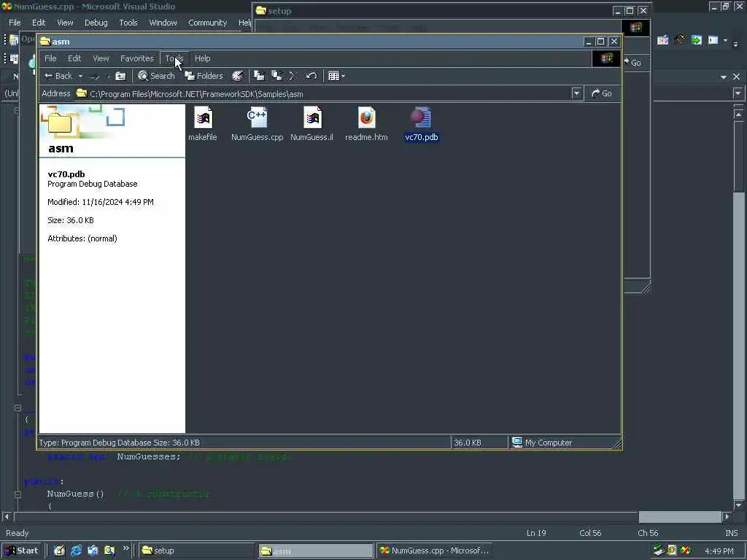Click the Go button in setup window
Image resolution: width=747 pixels, height=560 pixels.
(x=632, y=63)
